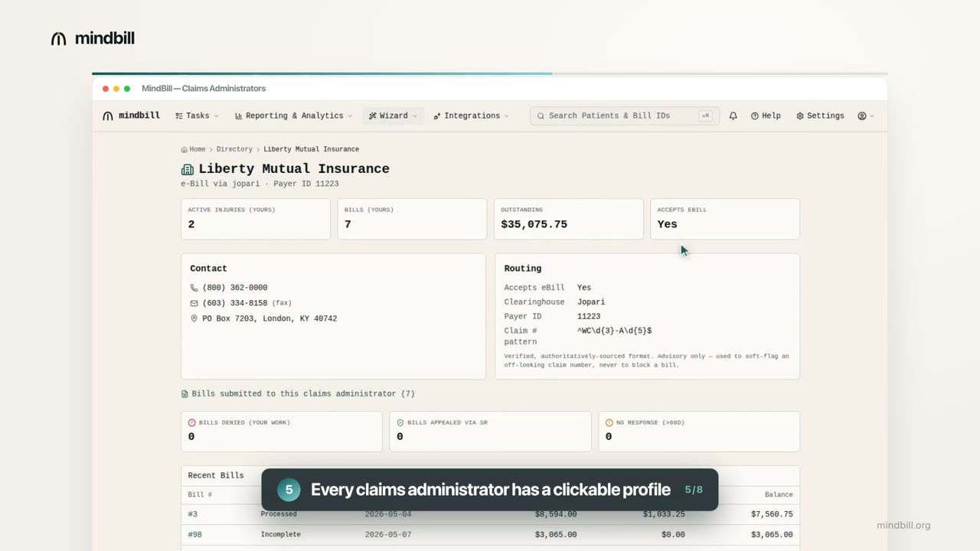Screen dimensions: 980x551
Task: Click date 2026-05-04
Action: pos(388,514)
